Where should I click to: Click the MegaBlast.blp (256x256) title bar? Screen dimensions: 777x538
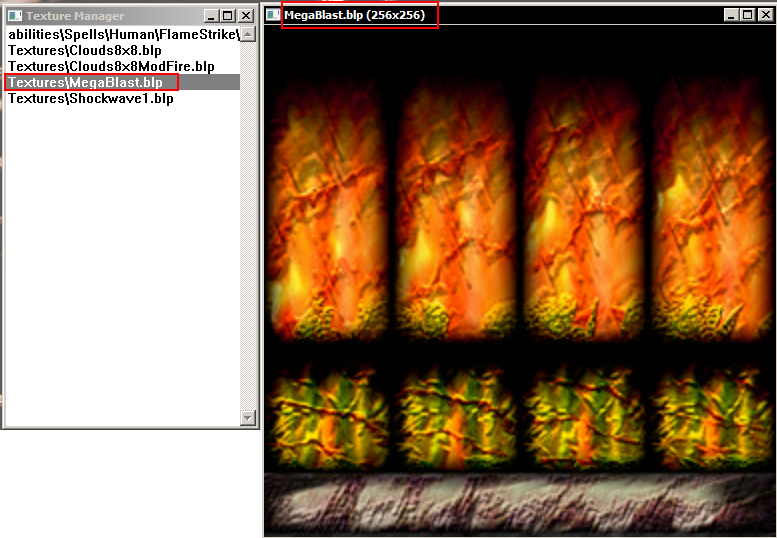click(518, 15)
